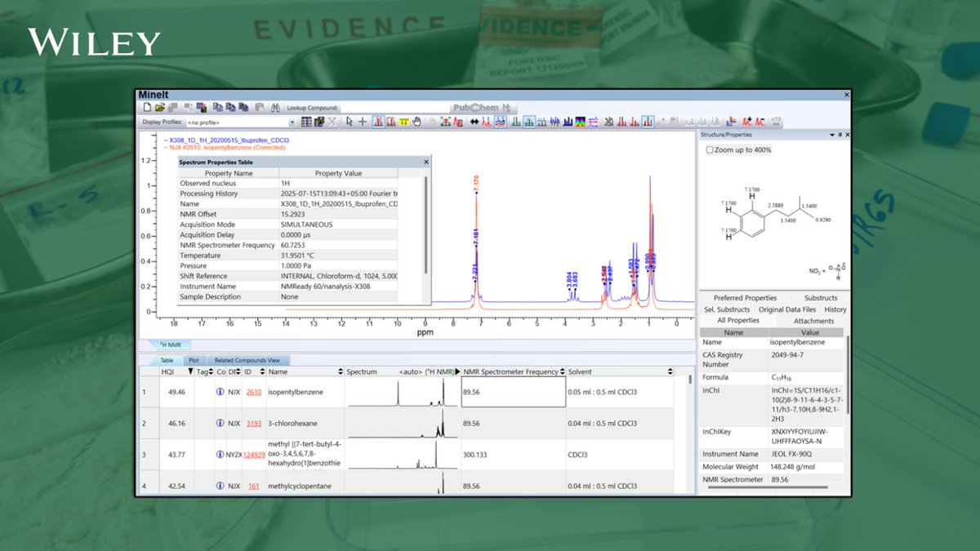980x551 pixels.
Task: Open compound ID 161 link
Action: click(x=254, y=487)
